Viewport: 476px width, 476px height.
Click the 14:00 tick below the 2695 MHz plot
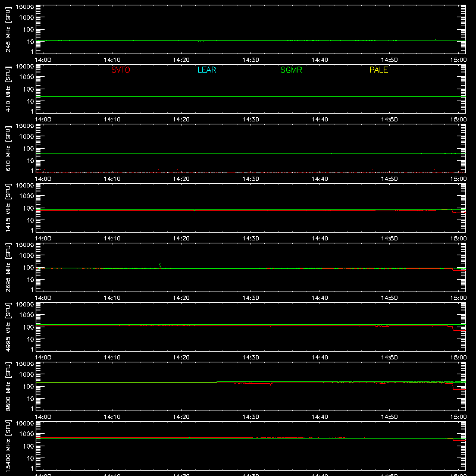pos(43,298)
